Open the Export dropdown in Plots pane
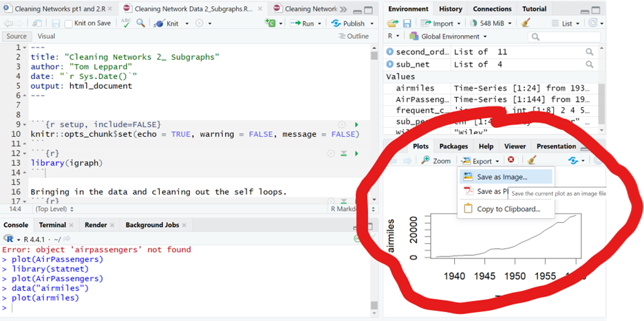 click(480, 161)
